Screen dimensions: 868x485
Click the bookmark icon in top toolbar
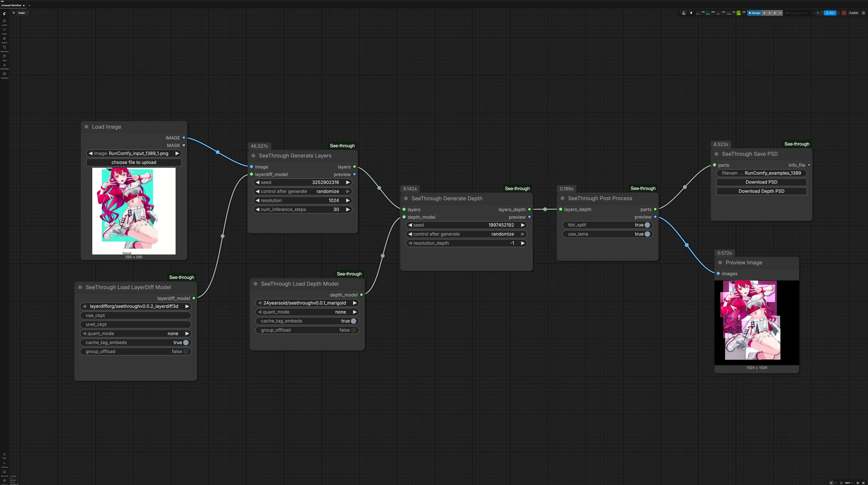click(x=691, y=13)
